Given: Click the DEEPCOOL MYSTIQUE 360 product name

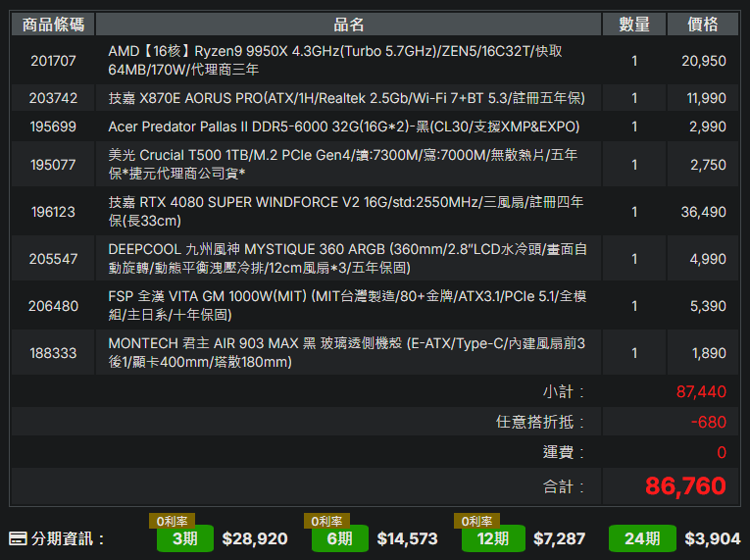Looking at the screenshot, I should tap(347, 258).
